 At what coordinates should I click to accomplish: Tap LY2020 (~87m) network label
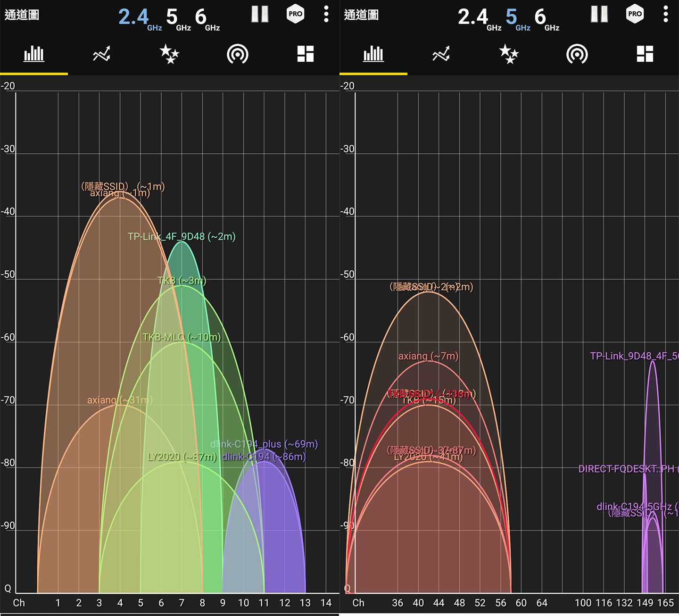click(x=182, y=457)
